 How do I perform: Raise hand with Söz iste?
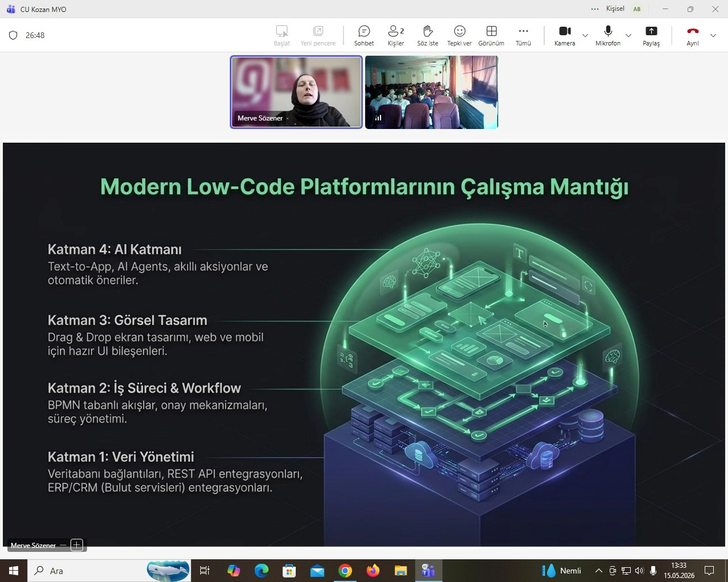coord(428,36)
